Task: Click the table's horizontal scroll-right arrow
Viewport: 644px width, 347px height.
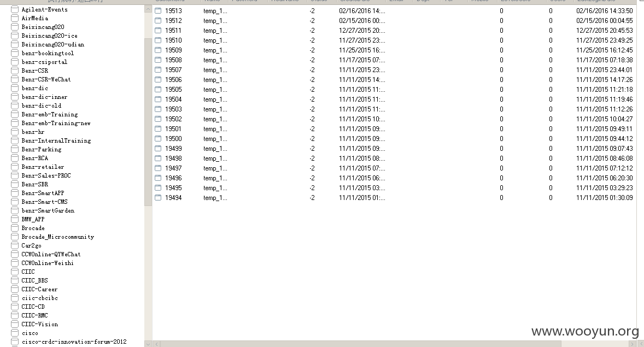Action: pyautogui.click(x=633, y=344)
